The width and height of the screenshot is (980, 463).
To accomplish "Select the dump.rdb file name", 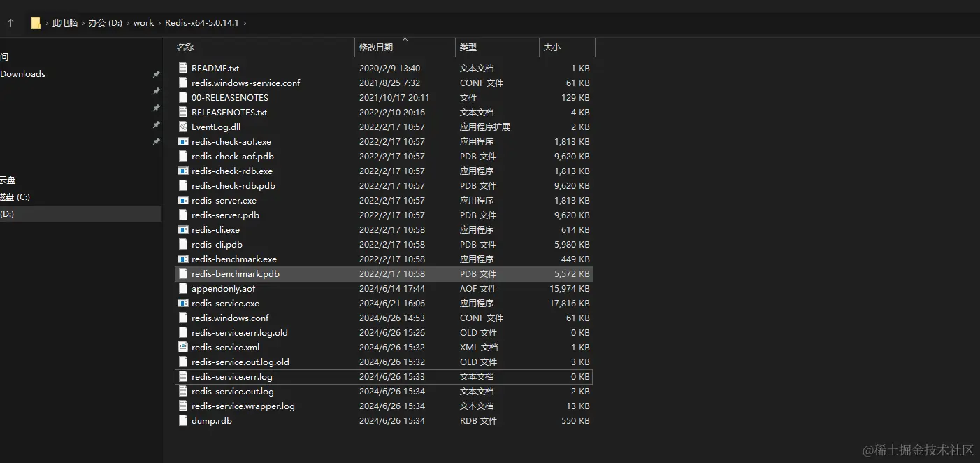I will (x=211, y=420).
